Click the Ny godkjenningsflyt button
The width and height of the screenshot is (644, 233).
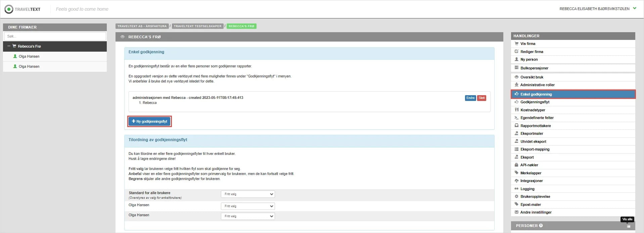coord(149,121)
